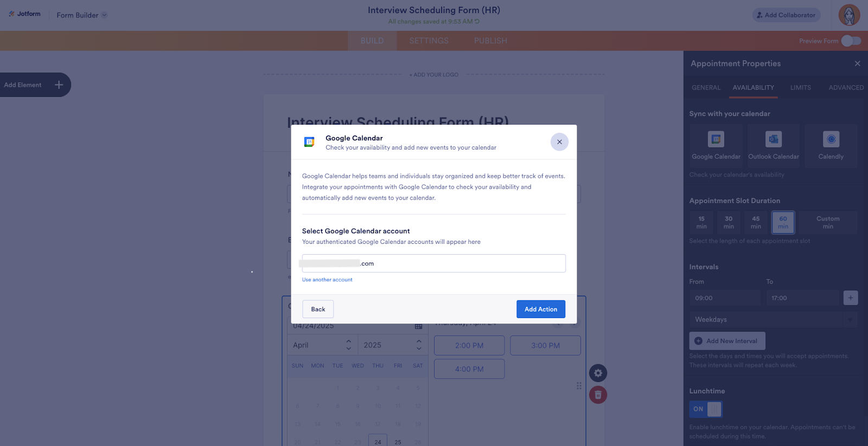Click the Jotform logo
Viewport: 868px width, 446px height.
pyautogui.click(x=24, y=14)
